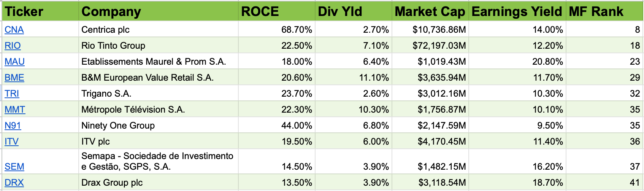
Task: Open the RIO ticker link
Action: tap(13, 46)
